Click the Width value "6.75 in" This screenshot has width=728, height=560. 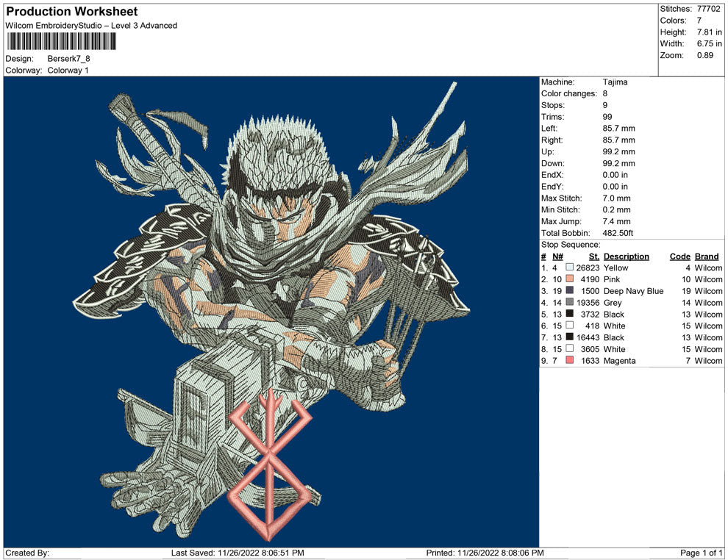click(x=709, y=43)
